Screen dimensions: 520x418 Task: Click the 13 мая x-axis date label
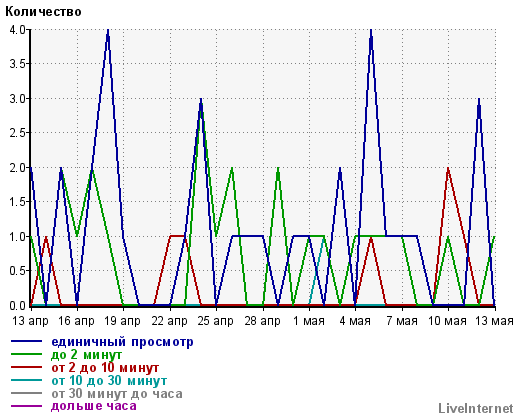(x=494, y=321)
